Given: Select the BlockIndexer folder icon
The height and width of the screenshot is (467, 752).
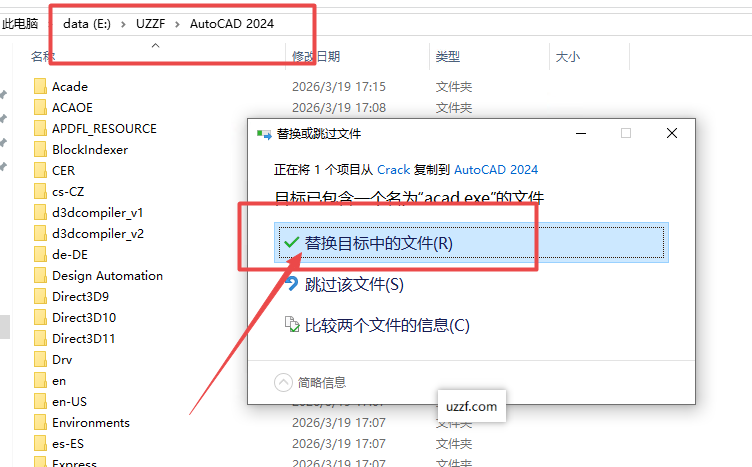Looking at the screenshot, I should [x=40, y=150].
